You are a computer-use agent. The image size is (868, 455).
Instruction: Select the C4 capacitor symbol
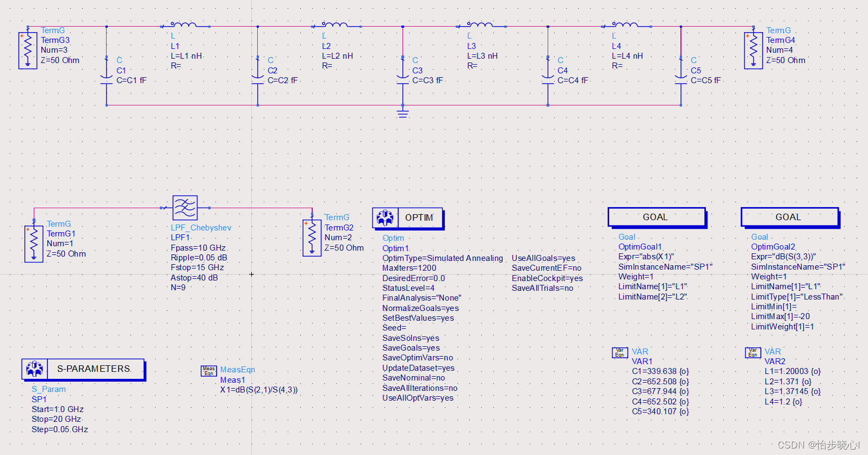[x=548, y=79]
